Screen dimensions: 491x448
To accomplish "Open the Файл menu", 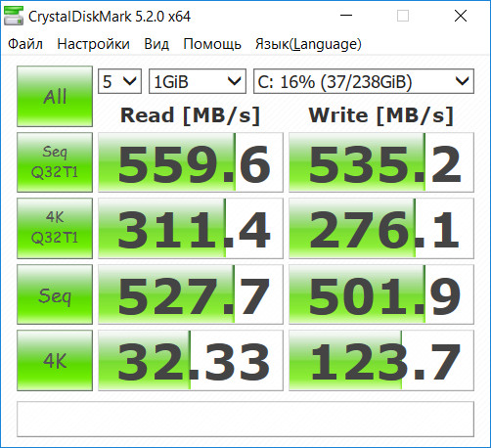I will pos(25,44).
